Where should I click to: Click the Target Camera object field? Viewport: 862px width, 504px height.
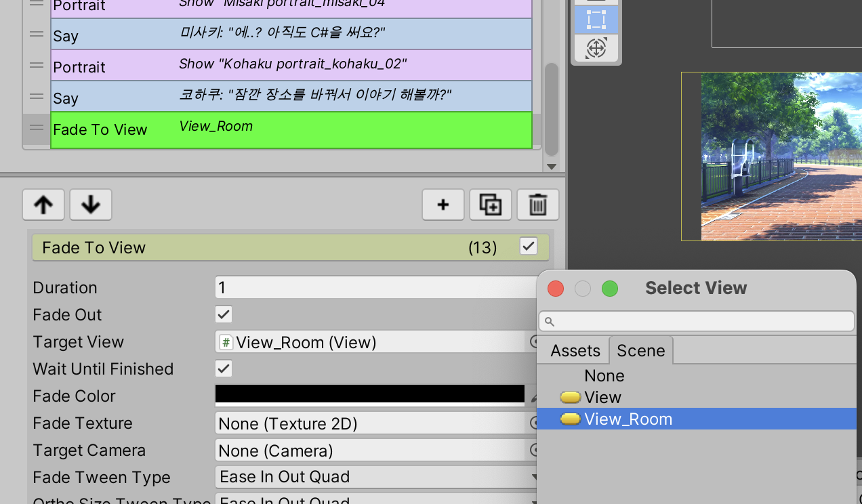371,450
